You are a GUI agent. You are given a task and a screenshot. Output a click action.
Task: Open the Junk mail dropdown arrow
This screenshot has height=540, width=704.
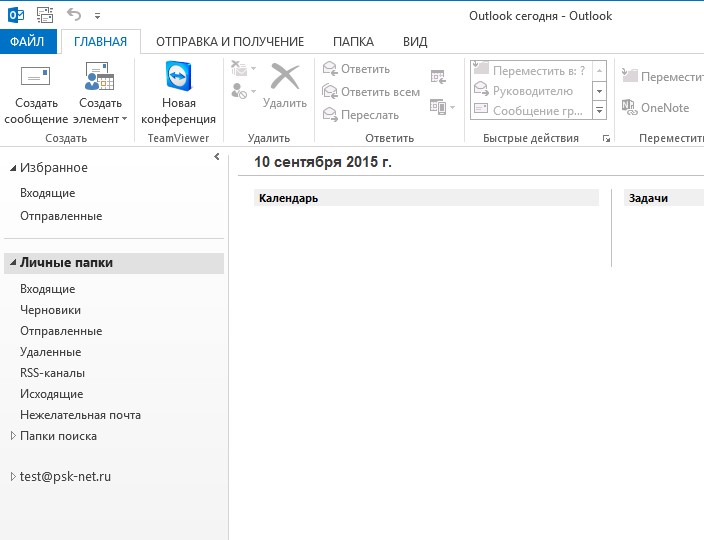pyautogui.click(x=254, y=92)
